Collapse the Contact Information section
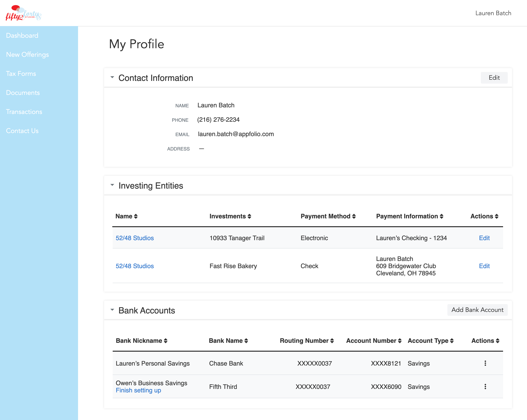Viewport: 527px width, 420px height. (112, 77)
